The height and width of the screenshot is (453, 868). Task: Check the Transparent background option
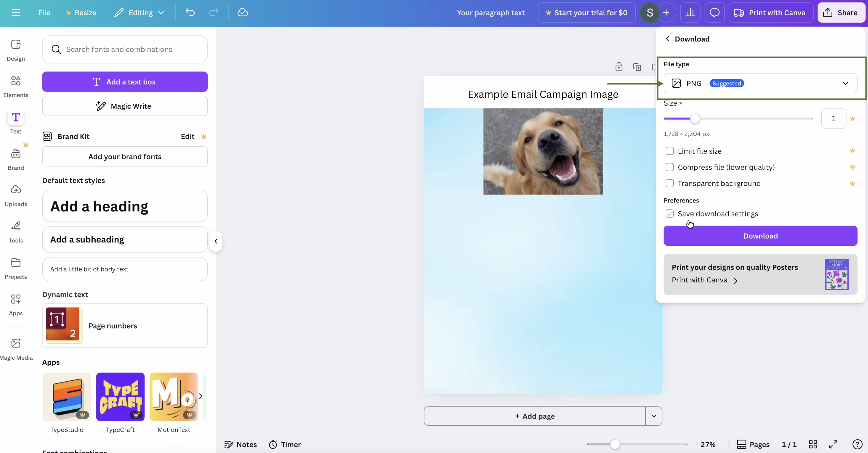click(x=669, y=183)
